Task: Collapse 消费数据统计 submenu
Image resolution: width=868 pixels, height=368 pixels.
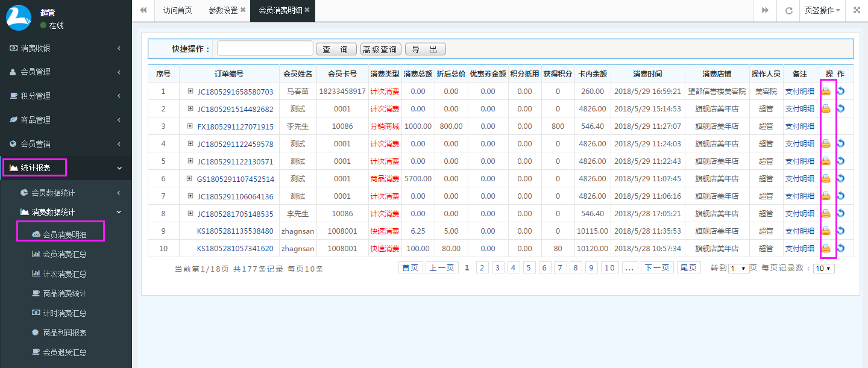Action: tap(66, 212)
